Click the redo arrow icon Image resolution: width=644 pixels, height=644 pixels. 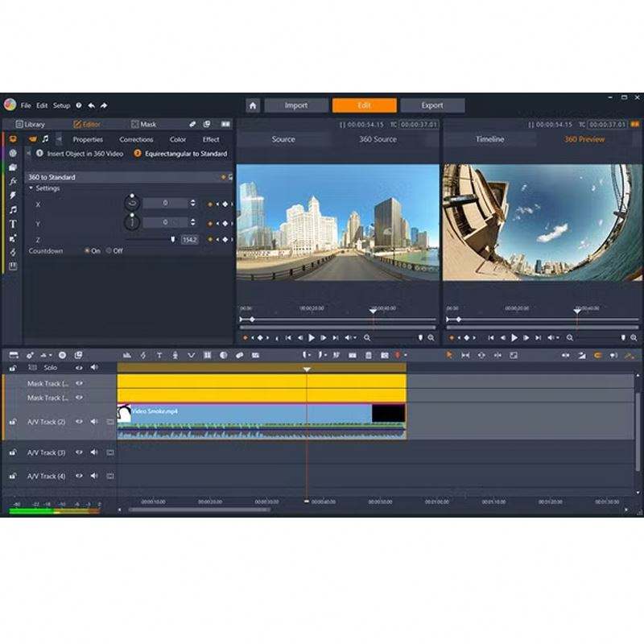point(104,105)
